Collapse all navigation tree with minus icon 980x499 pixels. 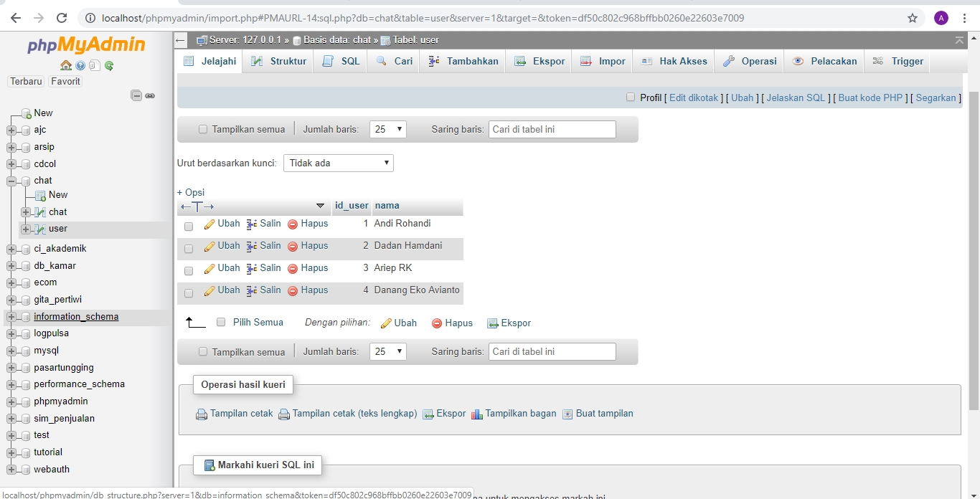click(136, 95)
